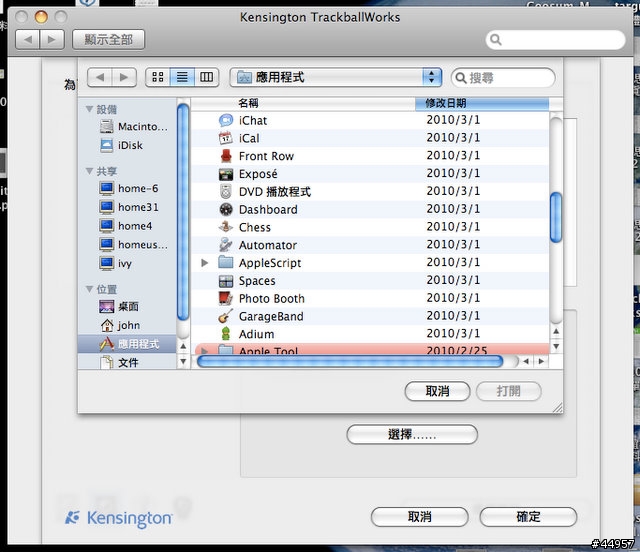
Task: Click the horizontal scroll left arrow
Action: pyautogui.click(x=526, y=361)
